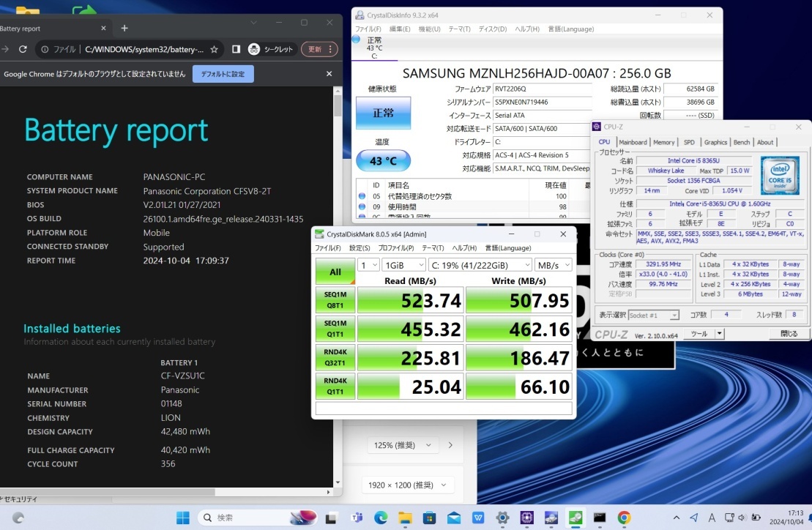
Task: Open the ツール dropdown arrow in CPU-Z
Action: (x=719, y=334)
